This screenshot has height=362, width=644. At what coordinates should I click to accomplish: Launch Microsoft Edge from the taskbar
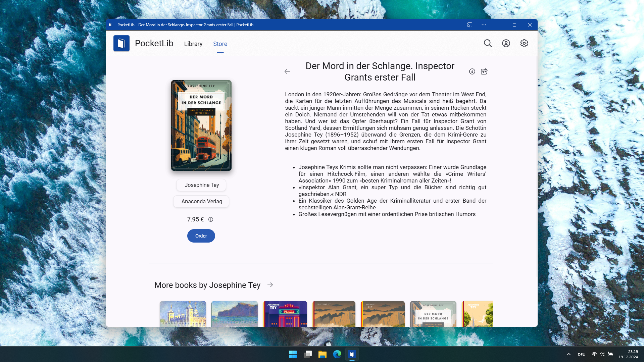point(337,354)
